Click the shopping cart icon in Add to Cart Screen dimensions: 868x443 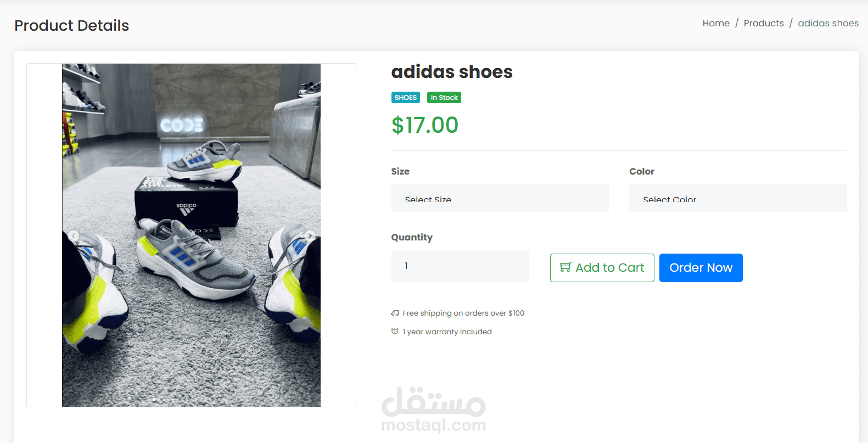click(565, 267)
